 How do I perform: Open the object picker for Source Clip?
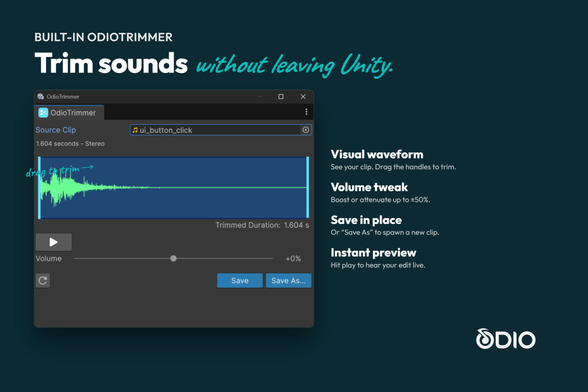[306, 130]
